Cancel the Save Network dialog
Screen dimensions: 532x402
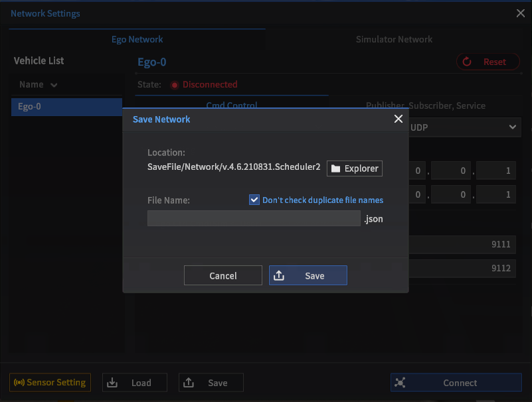point(223,275)
